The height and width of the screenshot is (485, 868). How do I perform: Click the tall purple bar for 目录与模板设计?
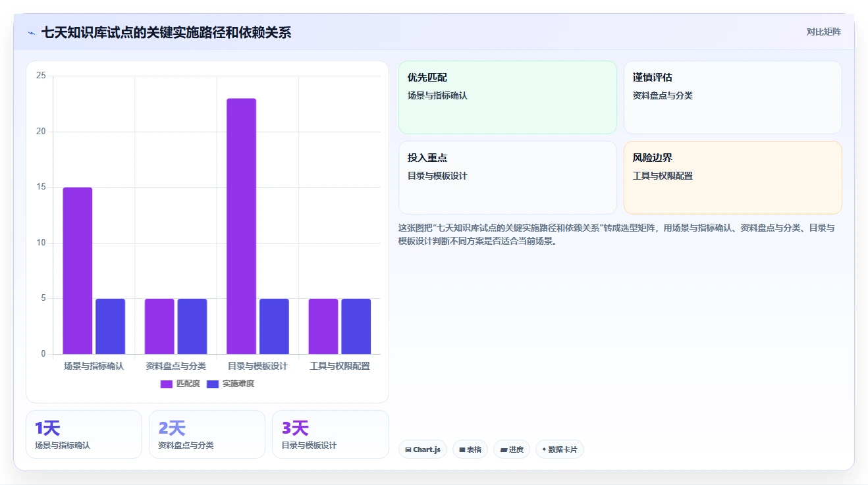pos(242,226)
